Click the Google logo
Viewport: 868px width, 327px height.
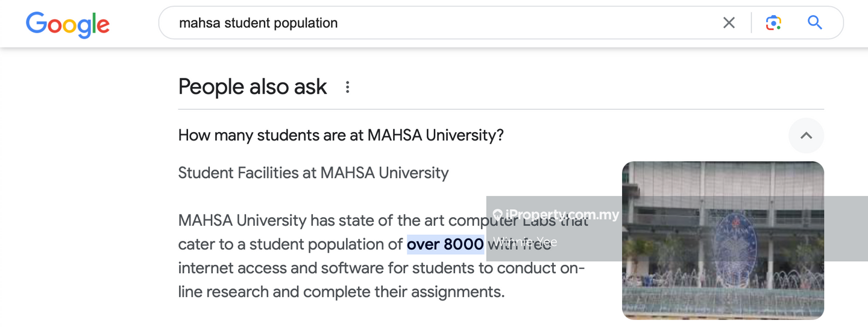(68, 25)
